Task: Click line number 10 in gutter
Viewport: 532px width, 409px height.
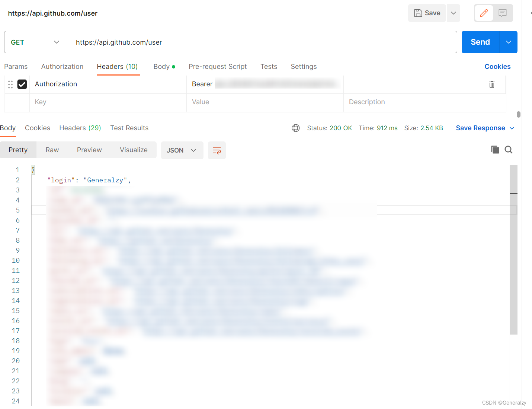Action: [x=16, y=261]
